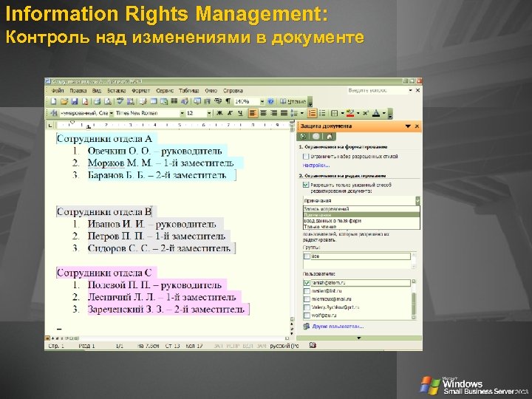Click the Print icon
Image resolution: width=532 pixels, height=399 pixels.
98,101
